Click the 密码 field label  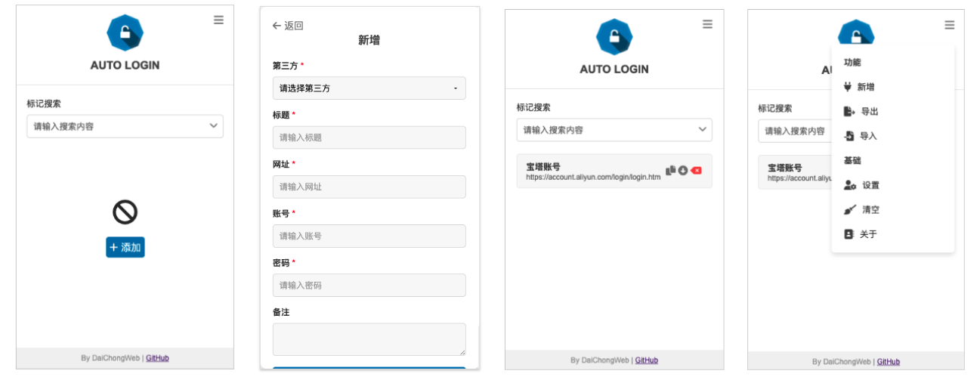coord(281,263)
